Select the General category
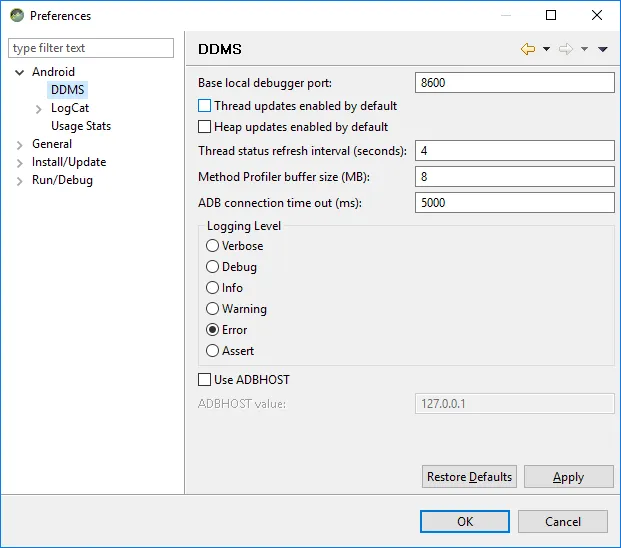 point(52,144)
